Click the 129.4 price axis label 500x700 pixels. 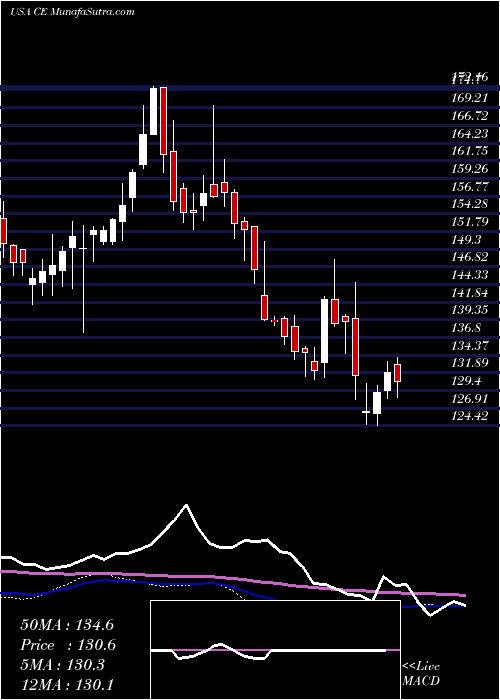pos(468,381)
